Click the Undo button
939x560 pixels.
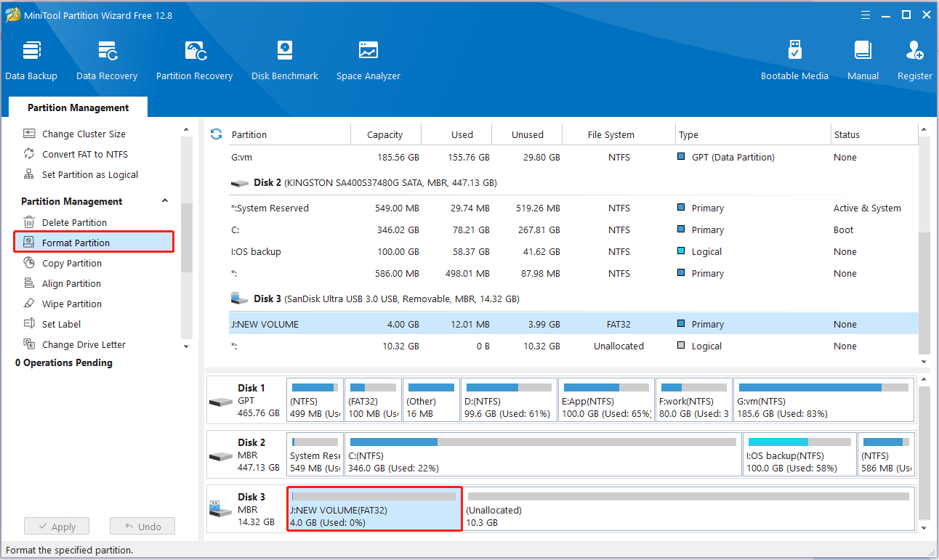142,527
